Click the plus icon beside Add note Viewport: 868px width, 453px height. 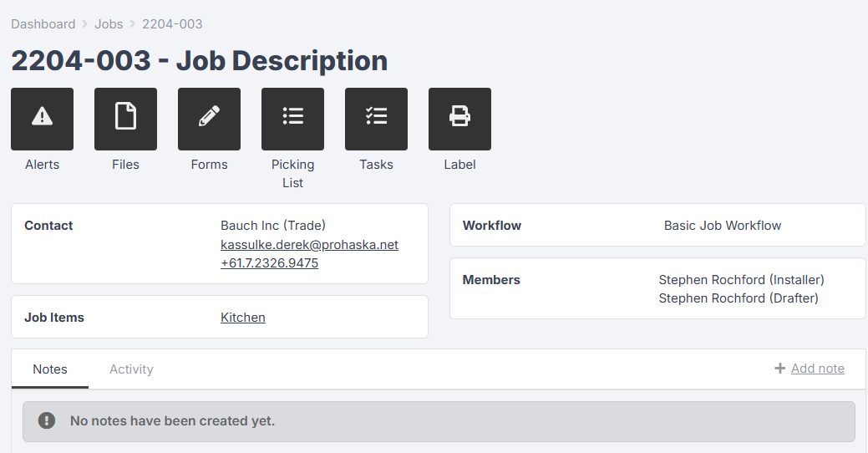coord(779,369)
